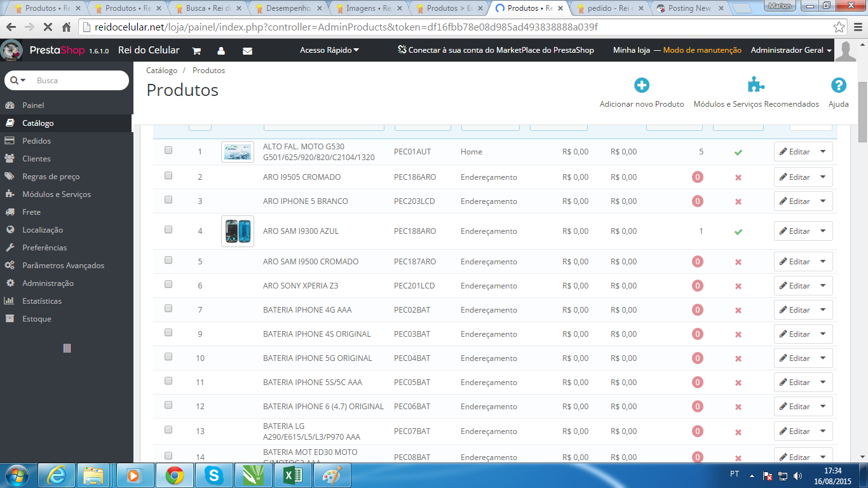The image size is (868, 488).
Task: Check the box for ALTO FAL. MOTO G530
Action: tap(168, 151)
